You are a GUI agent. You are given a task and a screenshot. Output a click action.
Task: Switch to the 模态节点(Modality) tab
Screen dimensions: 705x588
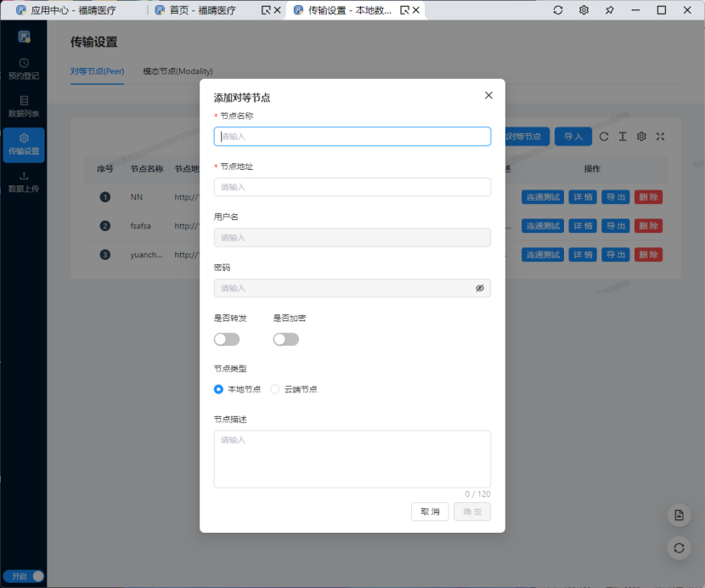tap(178, 71)
